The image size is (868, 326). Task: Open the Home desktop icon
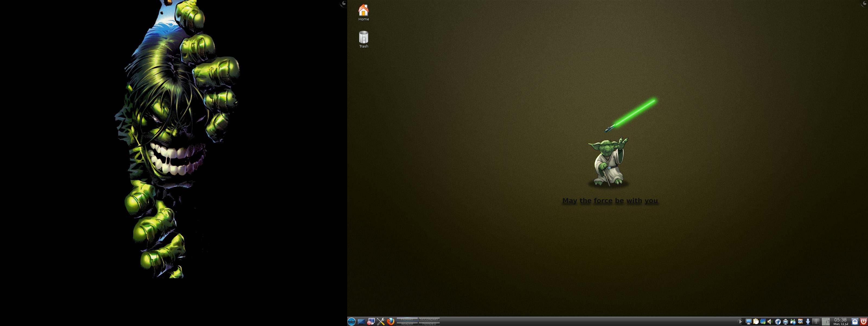(x=363, y=13)
